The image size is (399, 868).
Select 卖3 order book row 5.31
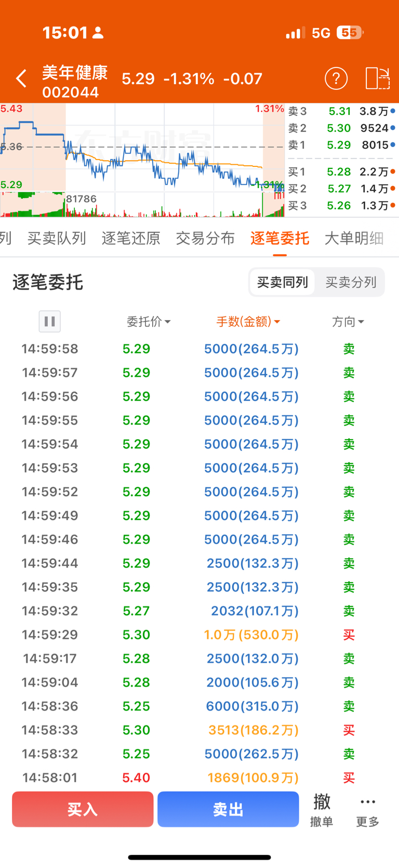pyautogui.click(x=342, y=111)
